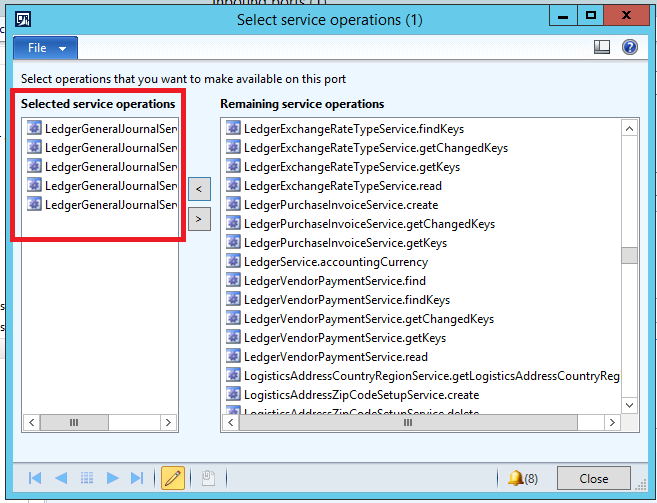Image resolution: width=657 pixels, height=503 pixels.
Task: Select LedgerPurchaseInvoiceService.create
Action: (x=341, y=205)
